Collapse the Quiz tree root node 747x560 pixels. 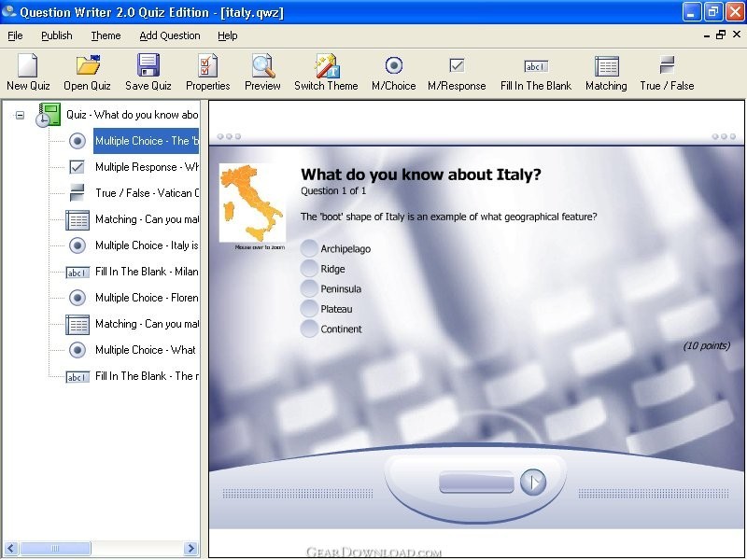click(x=20, y=115)
